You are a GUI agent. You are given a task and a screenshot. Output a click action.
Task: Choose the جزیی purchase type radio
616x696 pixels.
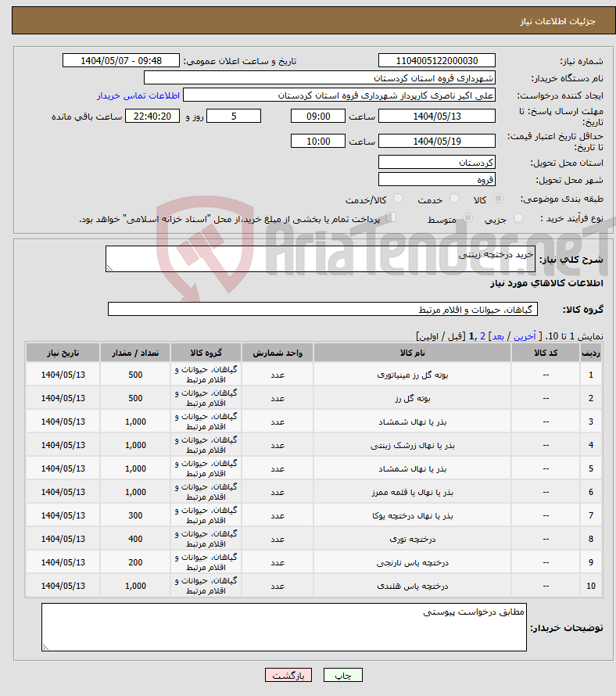(518, 218)
